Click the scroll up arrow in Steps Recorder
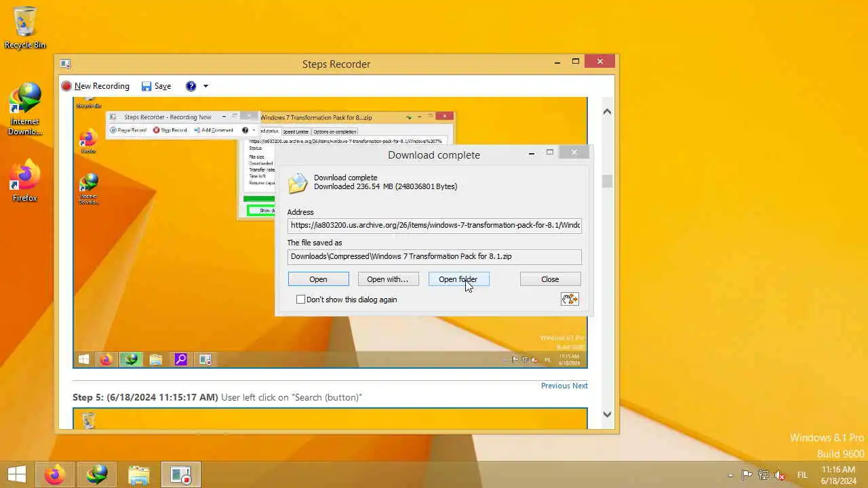Screen dimensions: 868x488 tap(607, 111)
